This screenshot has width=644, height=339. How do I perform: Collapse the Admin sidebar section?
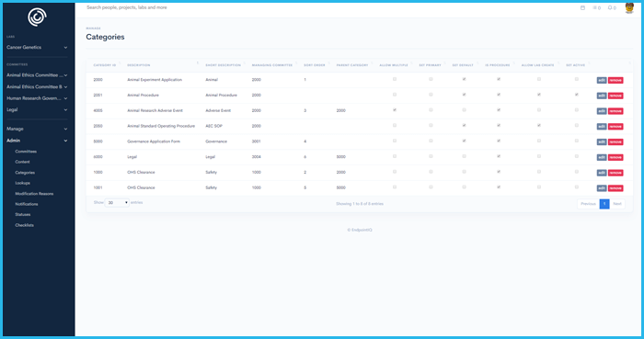click(x=37, y=141)
